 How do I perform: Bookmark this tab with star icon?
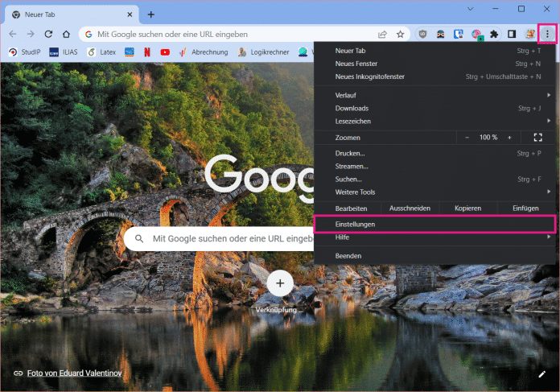pyautogui.click(x=399, y=35)
